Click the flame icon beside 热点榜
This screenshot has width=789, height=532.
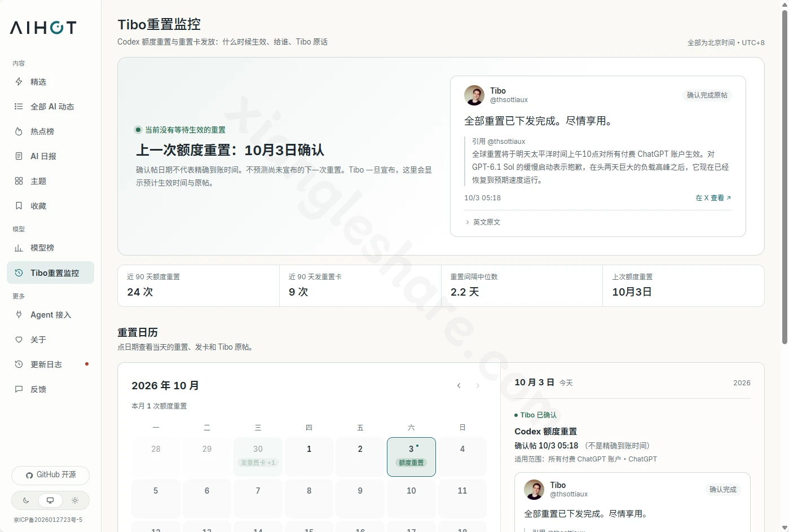[19, 131]
